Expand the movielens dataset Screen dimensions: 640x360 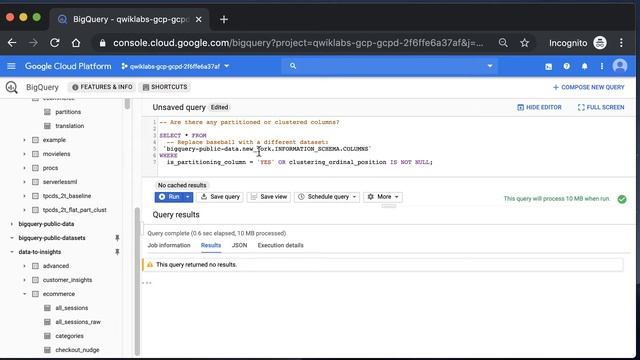(x=24, y=154)
